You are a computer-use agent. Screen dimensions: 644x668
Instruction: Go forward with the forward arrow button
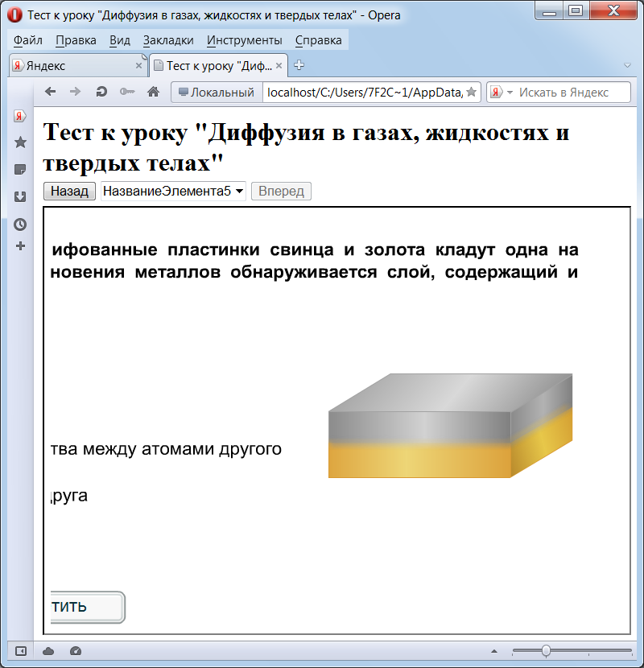75,92
